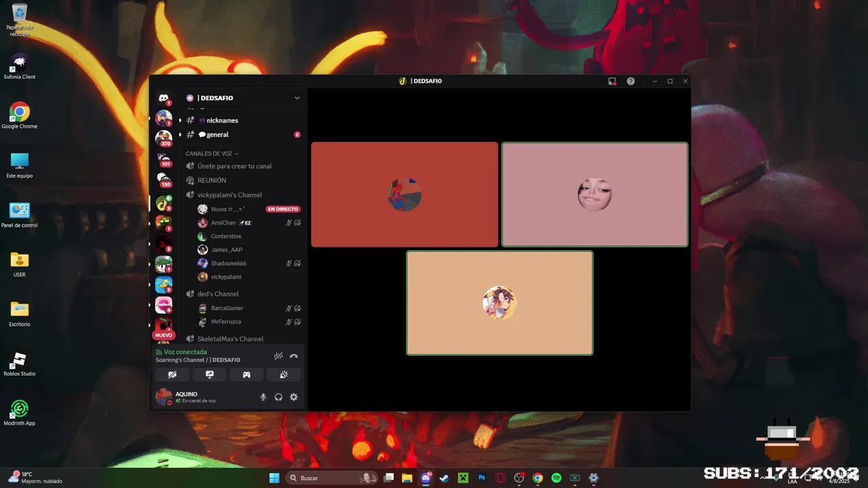Open Spotify from the taskbar

click(556, 478)
